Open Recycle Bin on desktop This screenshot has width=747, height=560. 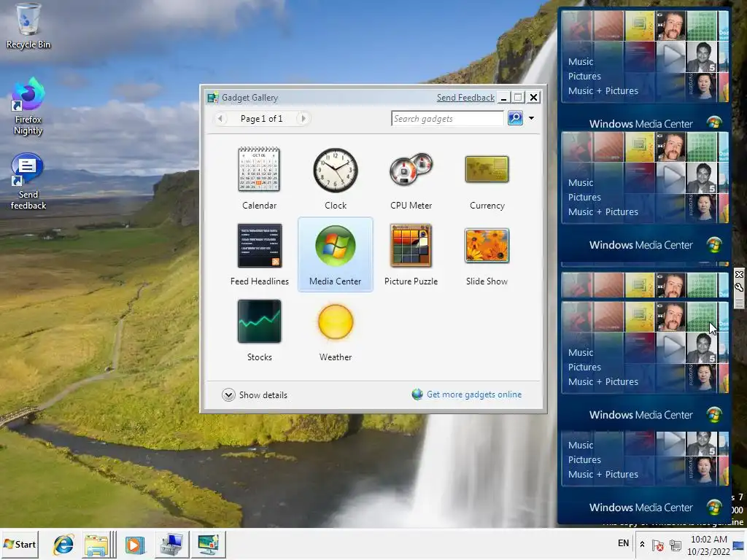pos(28,26)
